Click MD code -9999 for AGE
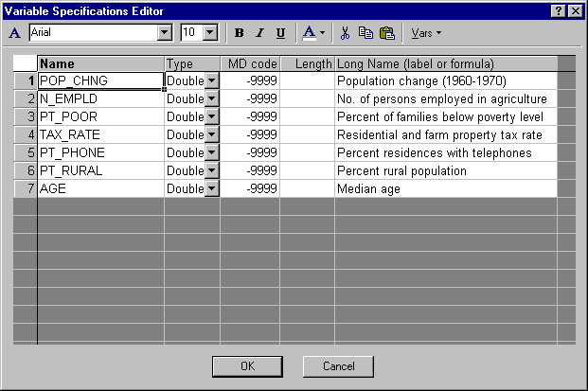This screenshot has width=588, height=391. click(250, 188)
